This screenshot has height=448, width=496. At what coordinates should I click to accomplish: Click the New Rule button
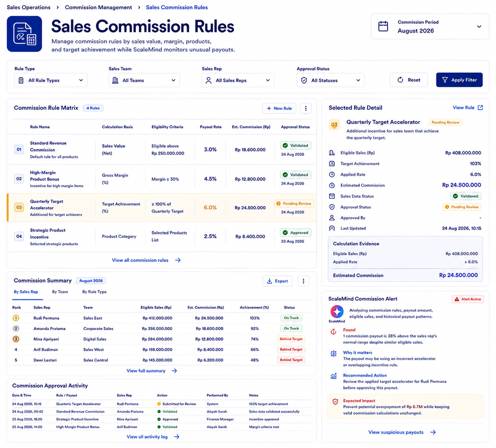tap(279, 108)
